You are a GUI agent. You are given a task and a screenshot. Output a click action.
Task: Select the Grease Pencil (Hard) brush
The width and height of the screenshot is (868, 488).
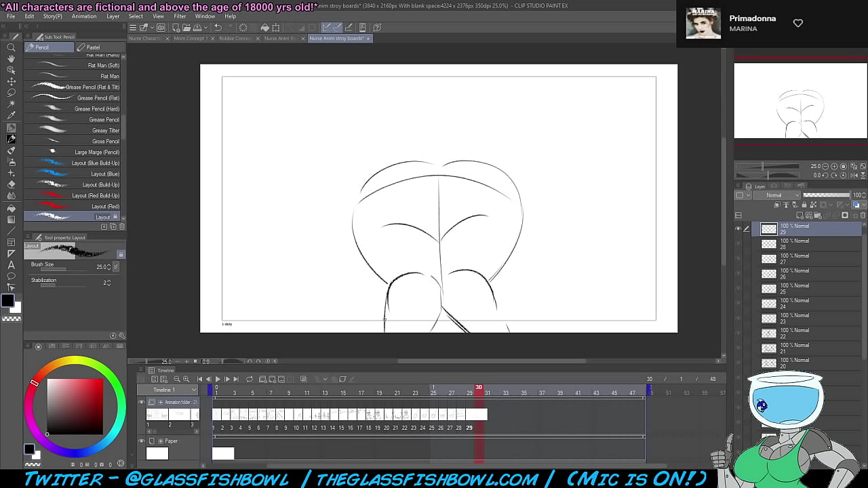pyautogui.click(x=97, y=108)
